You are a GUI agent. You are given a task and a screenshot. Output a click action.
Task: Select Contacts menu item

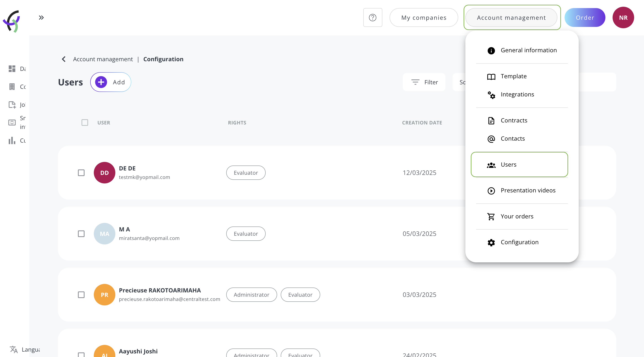[x=522, y=139]
